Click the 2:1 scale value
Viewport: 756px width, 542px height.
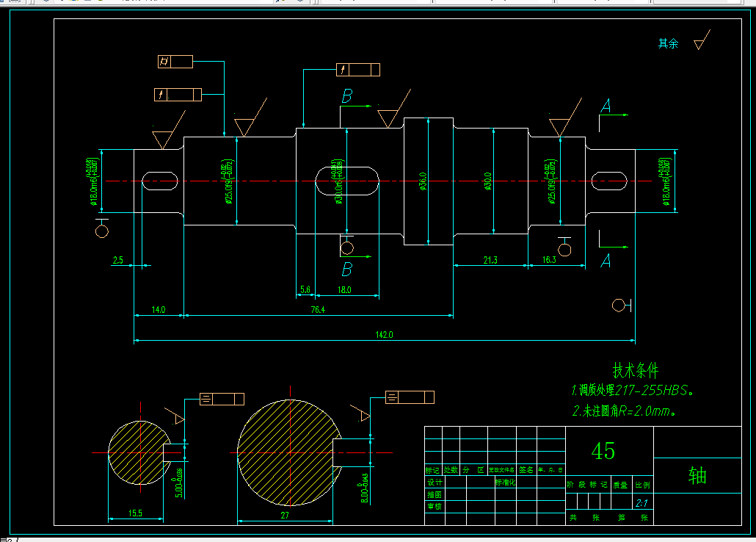pos(641,503)
